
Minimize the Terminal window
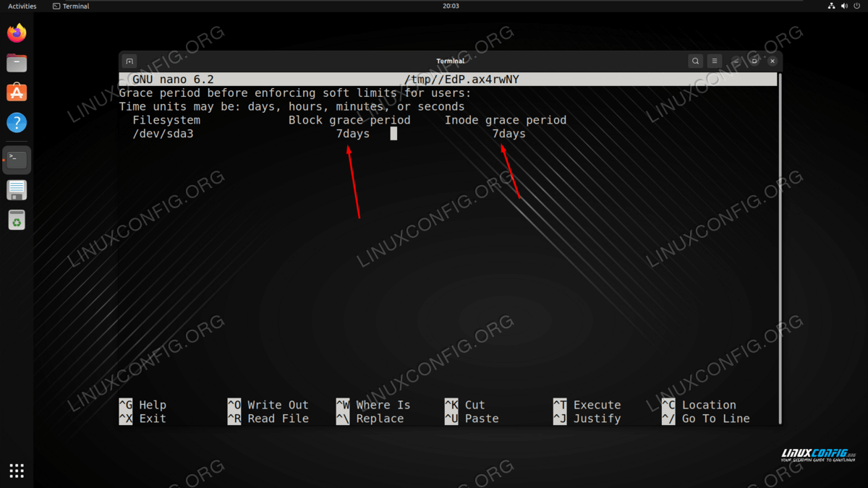[x=736, y=61]
